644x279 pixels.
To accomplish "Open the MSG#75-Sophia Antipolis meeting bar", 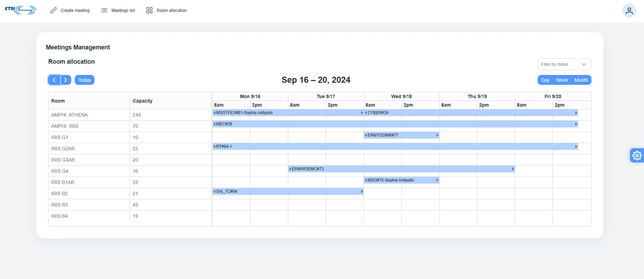I will [401, 180].
